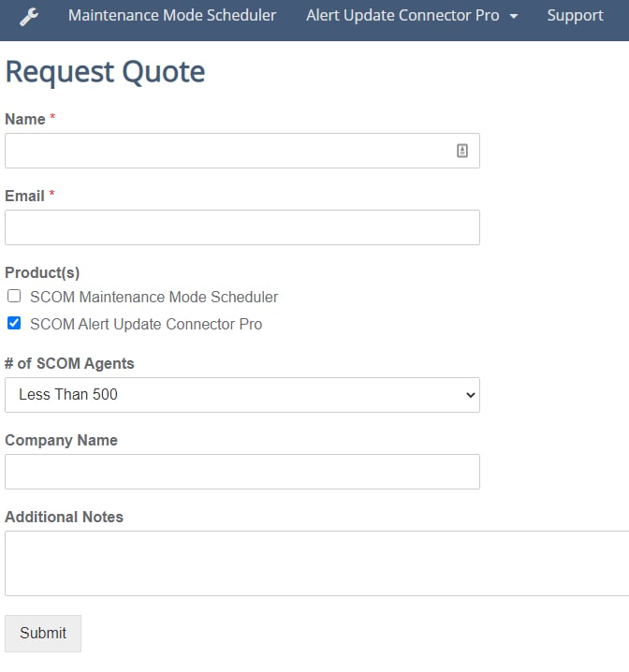This screenshot has width=629, height=672.
Task: Click the 'SCOM Alert Update Connector Pro' label
Action: pos(146,324)
